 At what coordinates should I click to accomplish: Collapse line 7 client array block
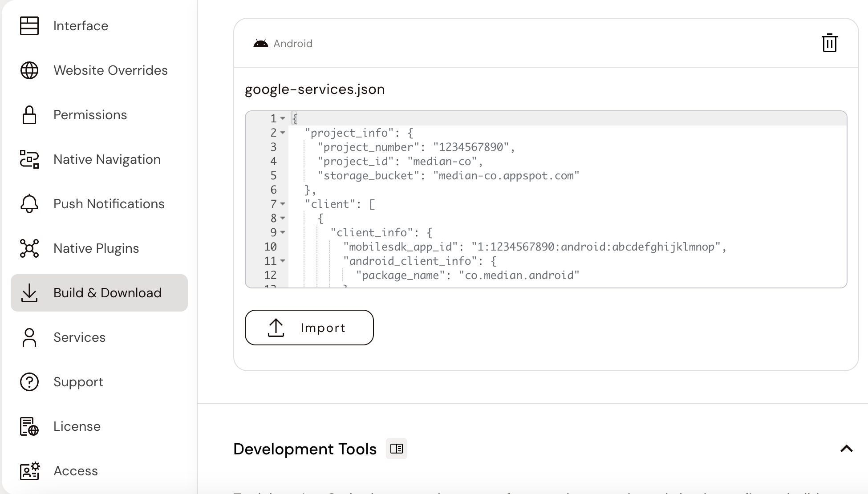tap(283, 204)
